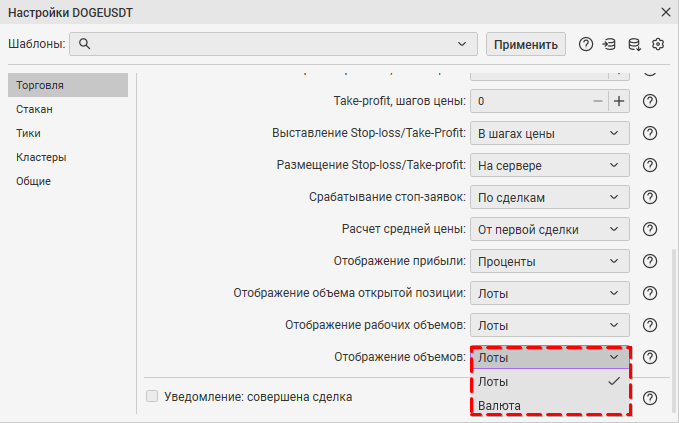
Task: Click help icon for Take-profit, шагов цены
Action: coord(650,101)
